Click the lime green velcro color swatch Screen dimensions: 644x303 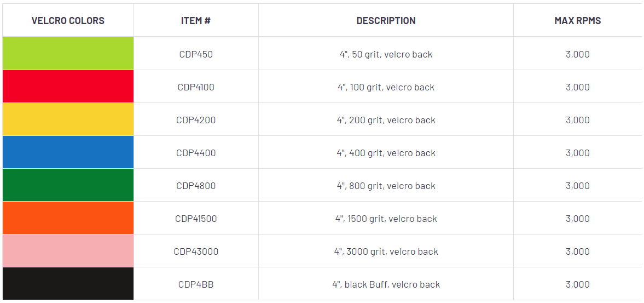[x=68, y=54]
